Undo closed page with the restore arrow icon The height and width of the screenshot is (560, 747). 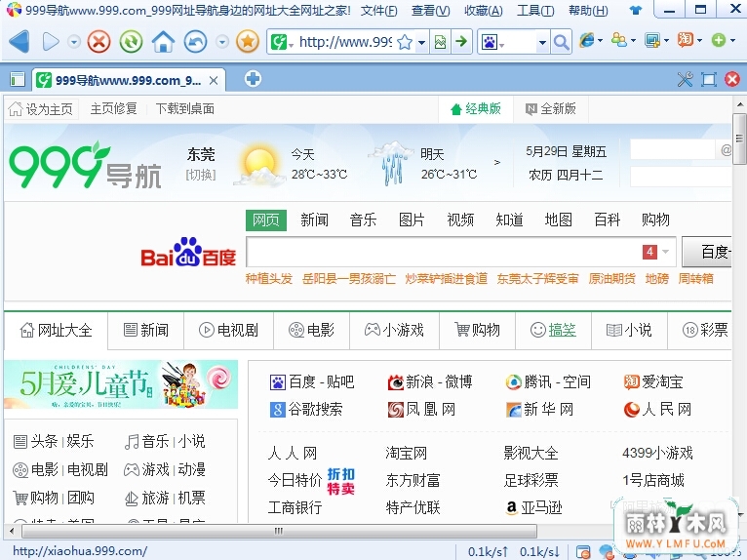pyautogui.click(x=195, y=42)
